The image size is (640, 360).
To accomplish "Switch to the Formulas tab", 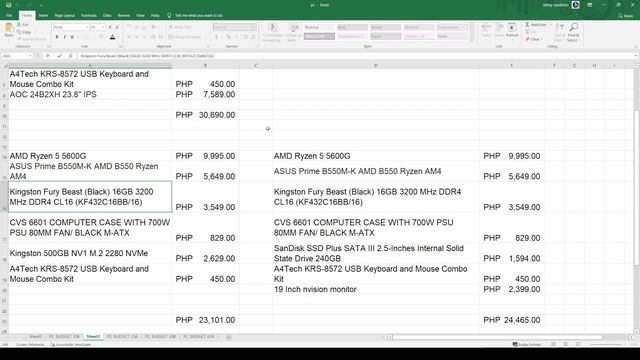I will pyautogui.click(x=89, y=16).
